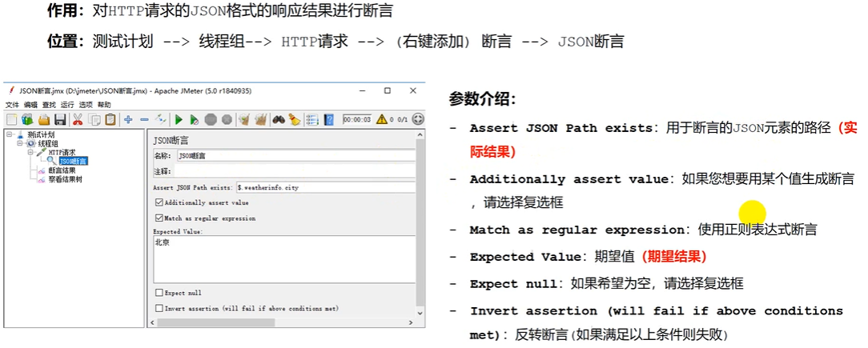Open the Function Helper list icon
The height and width of the screenshot is (348, 868).
[x=312, y=119]
